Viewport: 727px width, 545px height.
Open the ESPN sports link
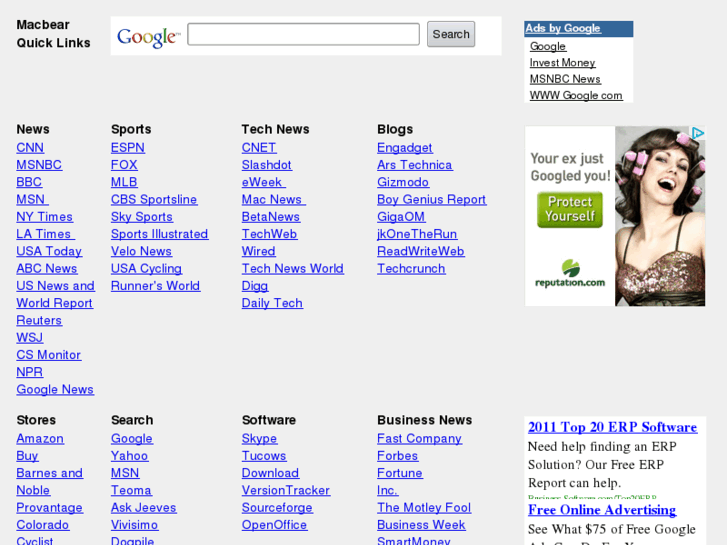pos(128,147)
